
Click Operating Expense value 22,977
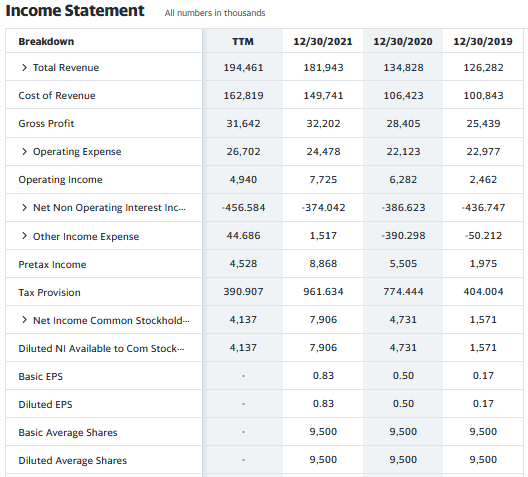(483, 151)
